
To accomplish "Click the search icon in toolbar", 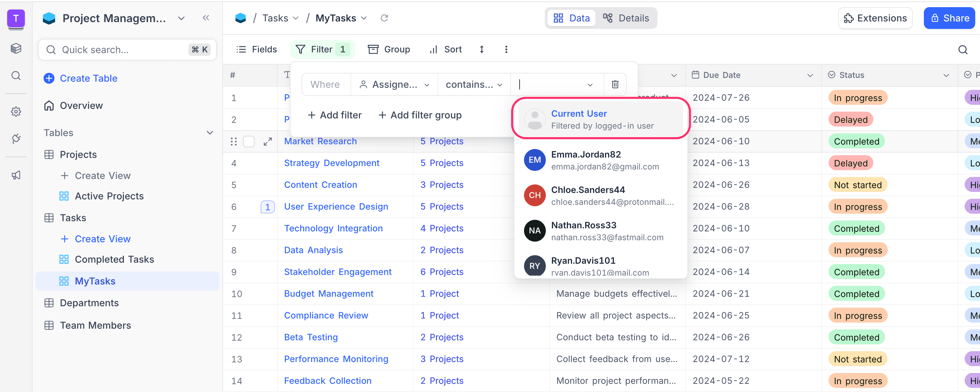I will [x=963, y=50].
